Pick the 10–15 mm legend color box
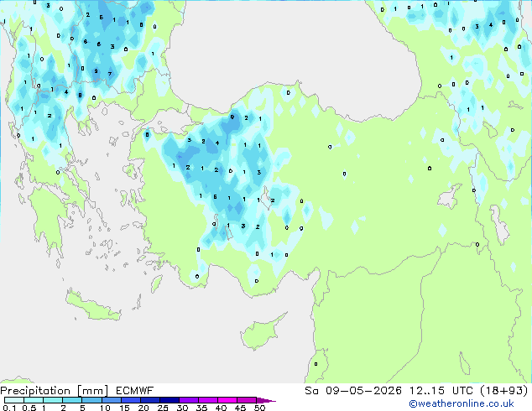 point(111,400)
